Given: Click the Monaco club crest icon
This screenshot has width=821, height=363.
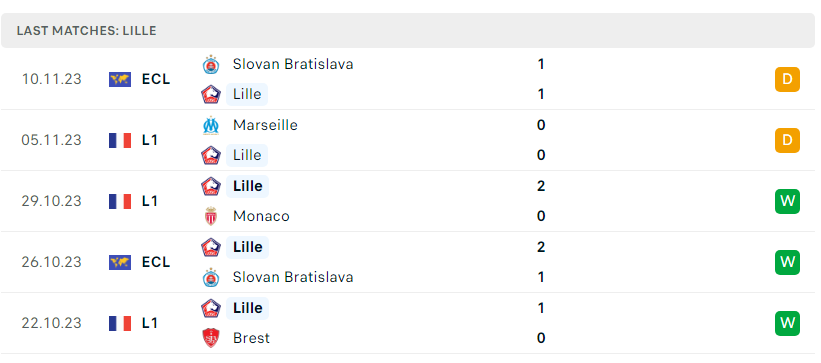Looking at the screenshot, I should click(x=211, y=216).
